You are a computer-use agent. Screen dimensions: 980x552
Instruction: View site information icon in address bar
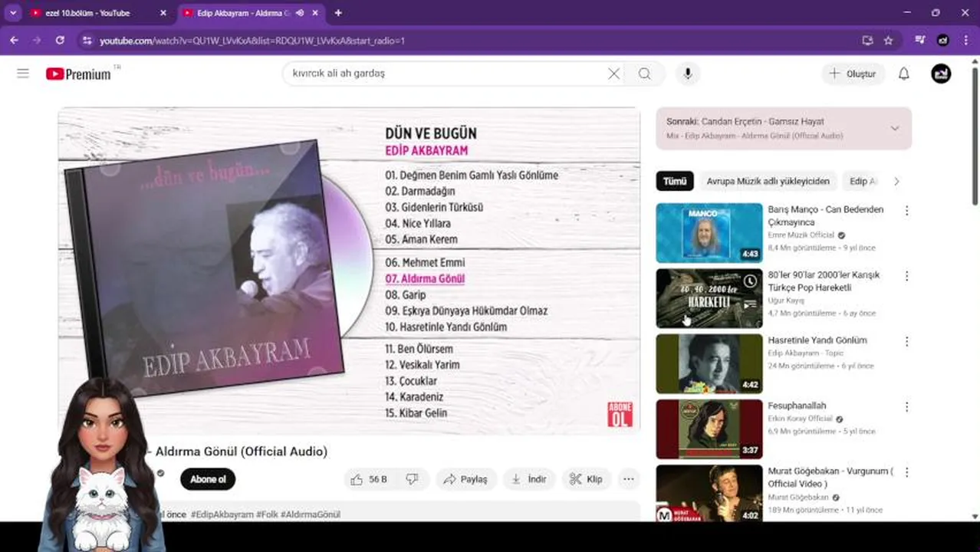point(87,40)
